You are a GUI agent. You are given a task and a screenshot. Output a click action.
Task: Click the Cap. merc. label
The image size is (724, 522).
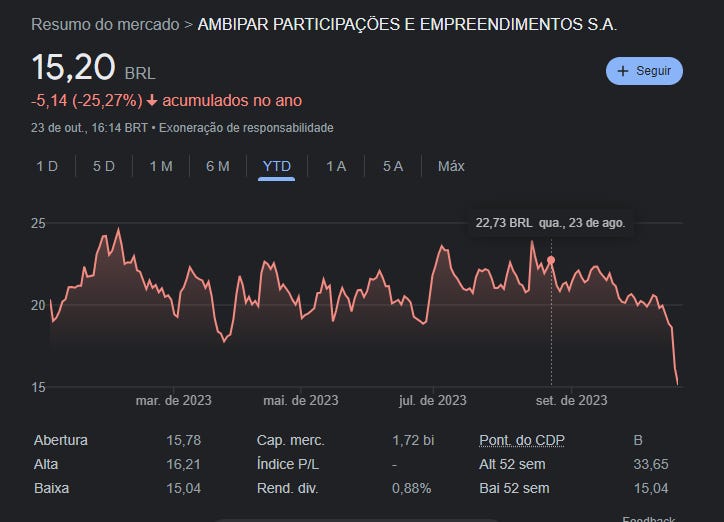pos(291,440)
